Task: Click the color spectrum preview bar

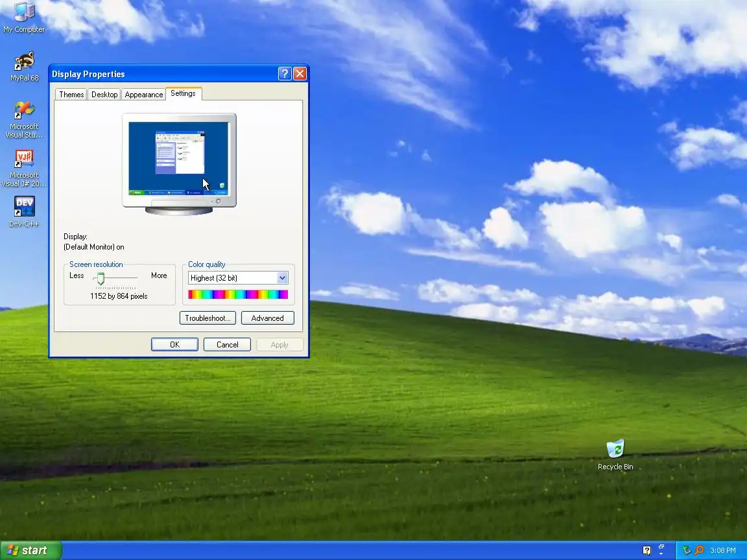Action: coord(238,294)
